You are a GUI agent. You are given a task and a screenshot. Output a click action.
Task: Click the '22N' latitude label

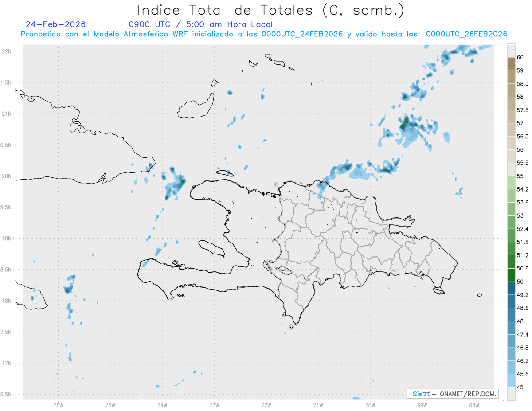coord(7,51)
